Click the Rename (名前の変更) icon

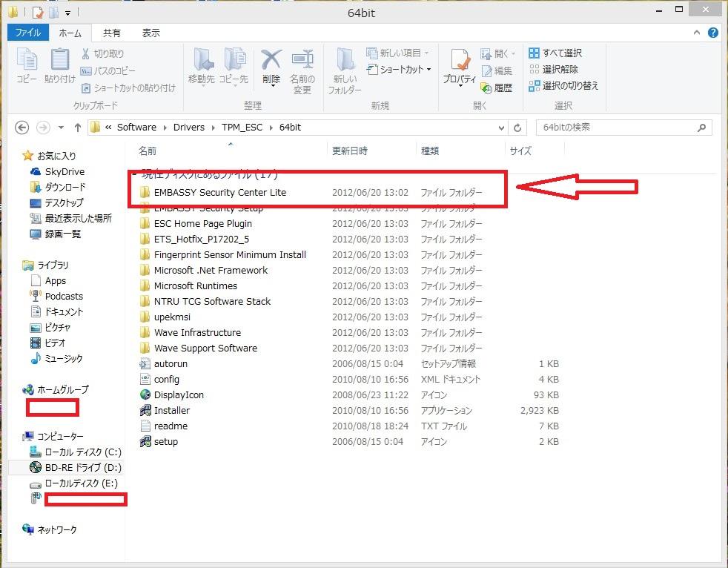click(302, 60)
